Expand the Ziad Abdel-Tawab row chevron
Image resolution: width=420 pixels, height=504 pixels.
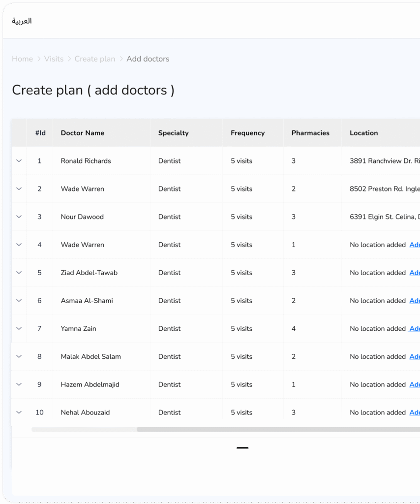(19, 273)
